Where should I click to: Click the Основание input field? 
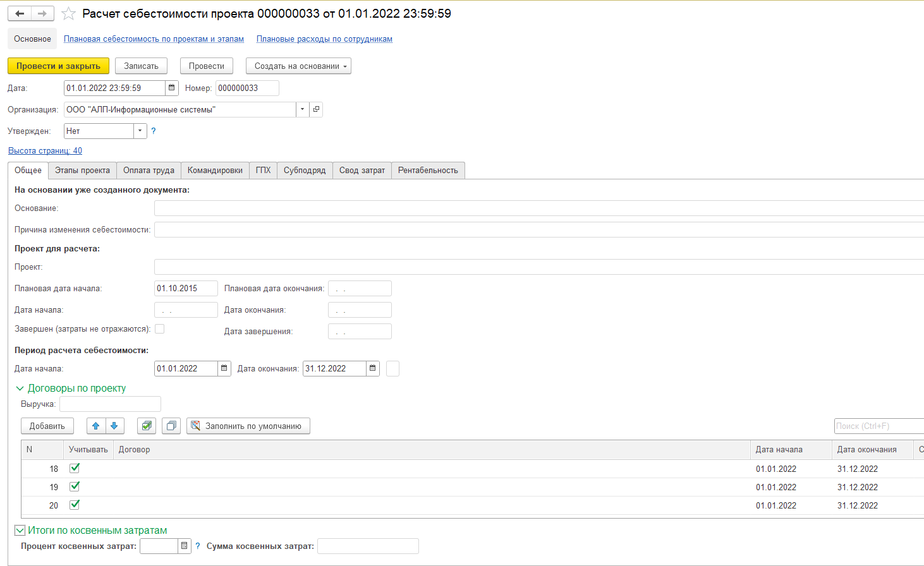click(539, 208)
